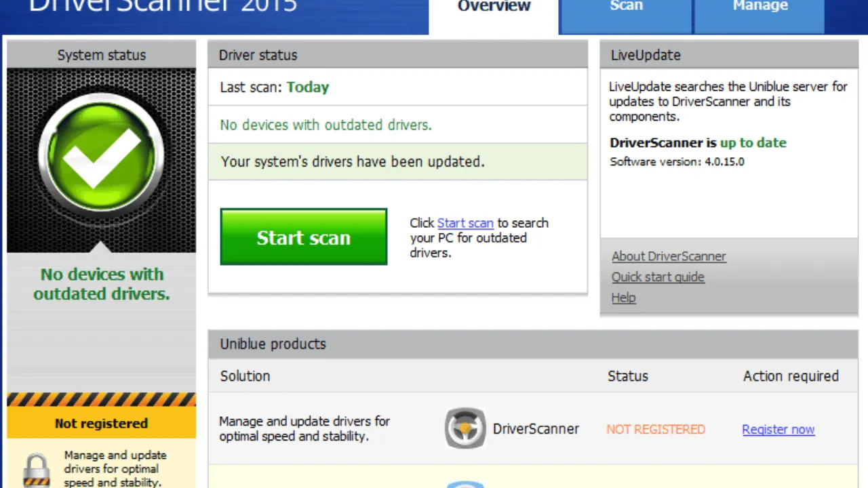This screenshot has width=868, height=488.
Task: Click the DriverScanner 2015 title text
Action: 163,7
